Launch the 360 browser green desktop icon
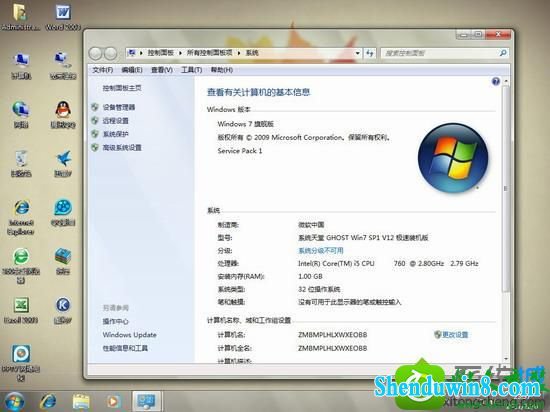550x412 pixels. (21, 265)
